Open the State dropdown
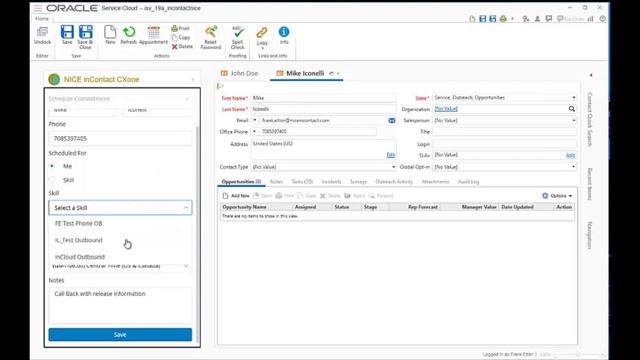640x360 pixels. 573,98
